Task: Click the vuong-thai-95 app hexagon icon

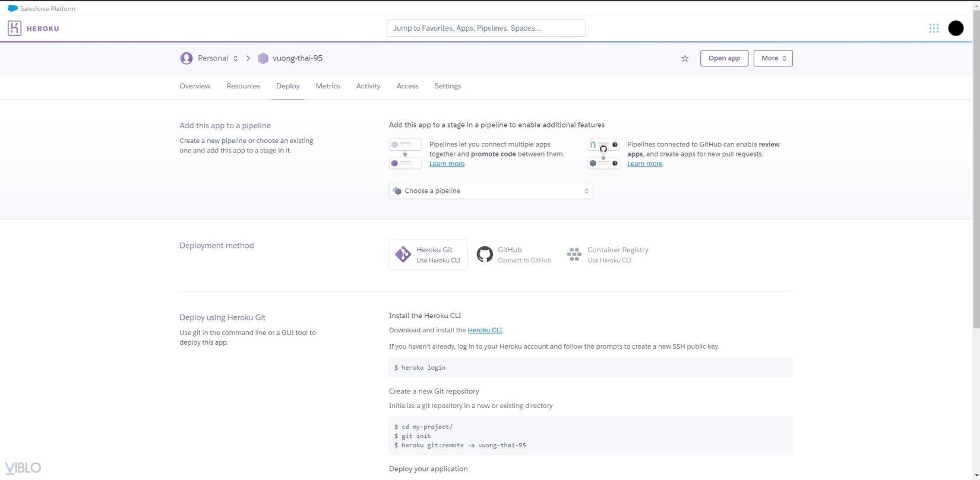Action: [263, 58]
